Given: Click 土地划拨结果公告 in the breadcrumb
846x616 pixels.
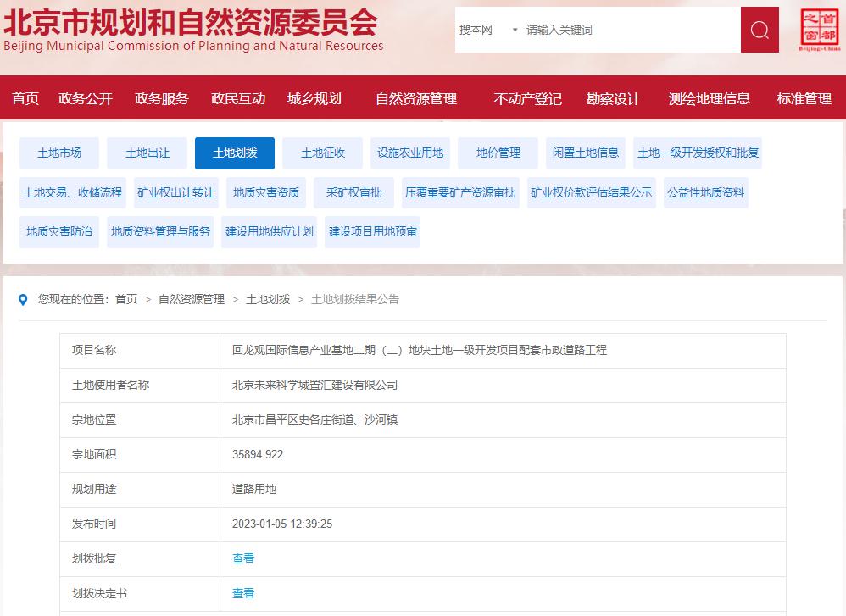Looking at the screenshot, I should pyautogui.click(x=355, y=299).
